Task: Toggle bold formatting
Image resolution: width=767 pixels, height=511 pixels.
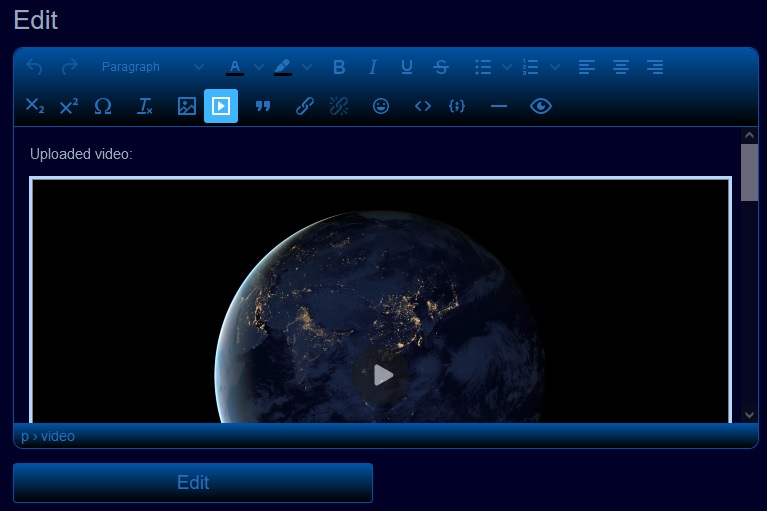Action: [x=338, y=67]
